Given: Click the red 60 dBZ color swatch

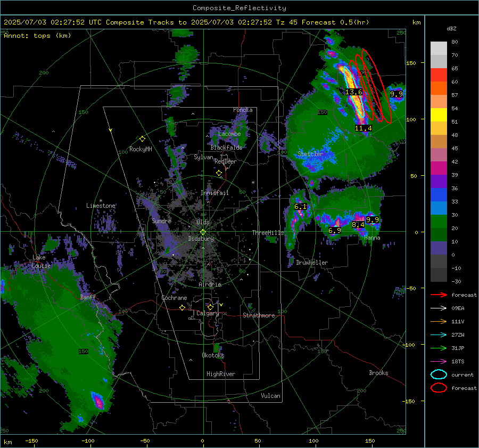Looking at the screenshot, I should pyautogui.click(x=439, y=75).
